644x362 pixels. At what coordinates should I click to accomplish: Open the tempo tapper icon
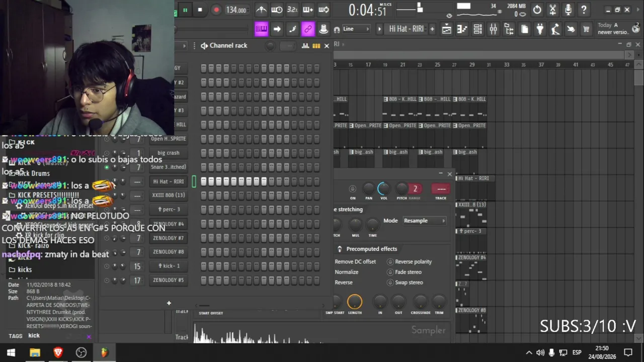pyautogui.click(x=555, y=29)
